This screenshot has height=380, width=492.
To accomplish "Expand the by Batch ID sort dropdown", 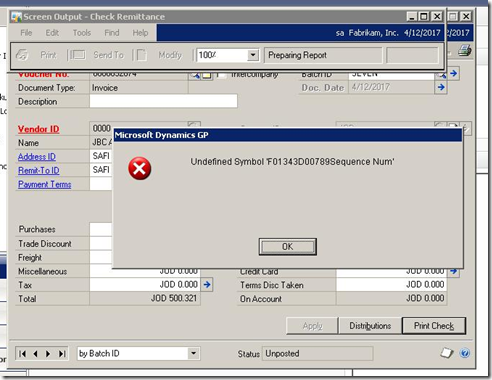I will pyautogui.click(x=193, y=353).
